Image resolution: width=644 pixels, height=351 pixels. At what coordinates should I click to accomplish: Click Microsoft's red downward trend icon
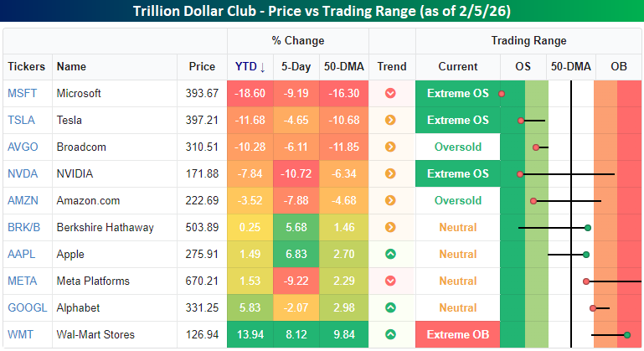390,93
